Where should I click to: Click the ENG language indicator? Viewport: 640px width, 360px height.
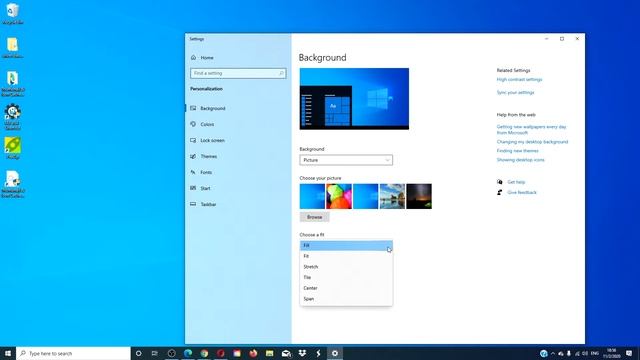coord(595,353)
